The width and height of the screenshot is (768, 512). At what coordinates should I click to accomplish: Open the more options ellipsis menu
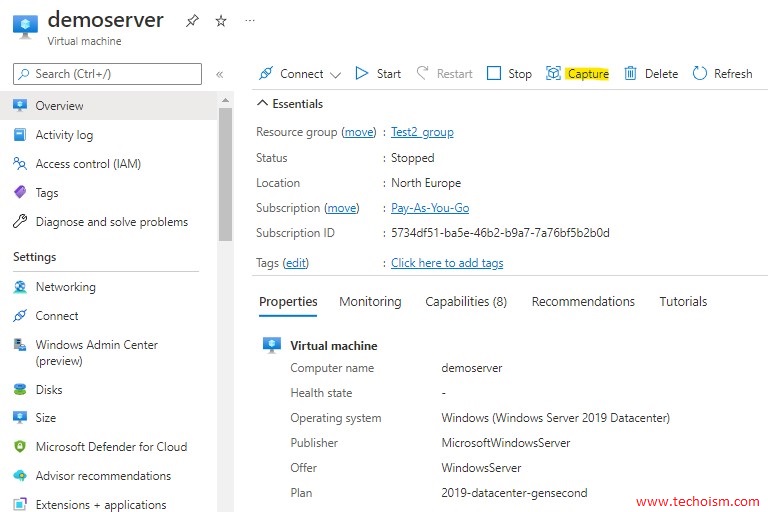tap(250, 21)
